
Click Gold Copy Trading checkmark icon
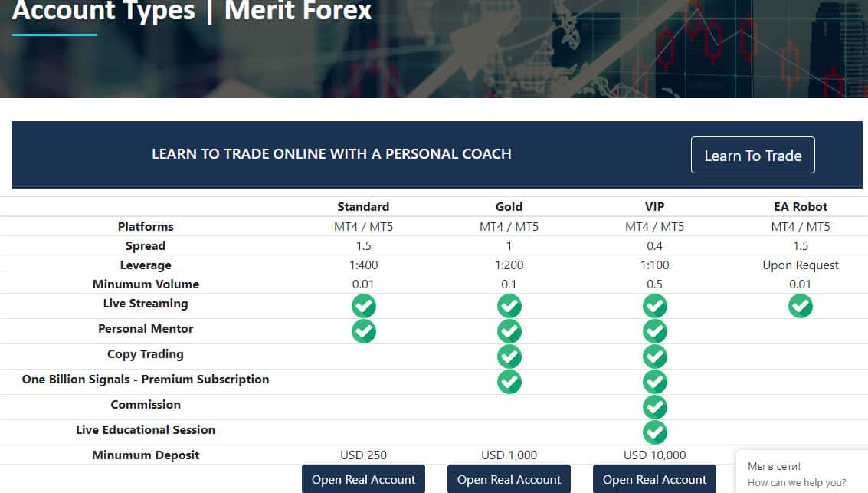pyautogui.click(x=509, y=357)
